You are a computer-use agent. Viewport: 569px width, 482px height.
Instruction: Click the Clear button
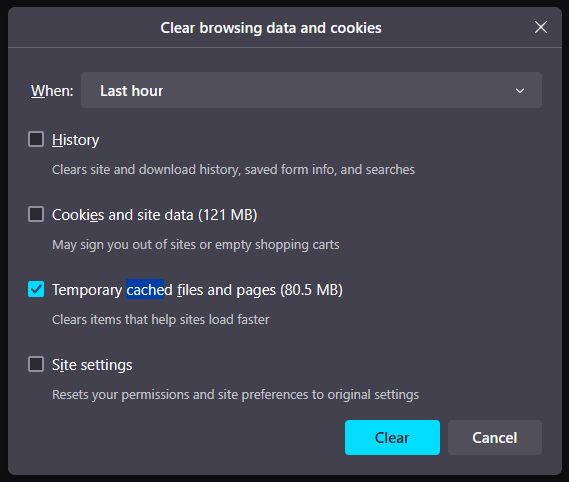(x=392, y=437)
